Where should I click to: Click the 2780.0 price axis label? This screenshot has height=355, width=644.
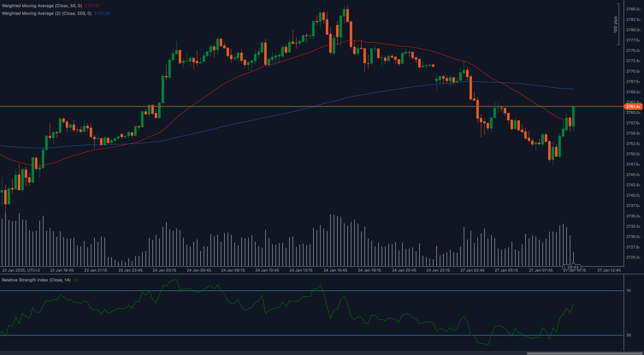pos(633,30)
